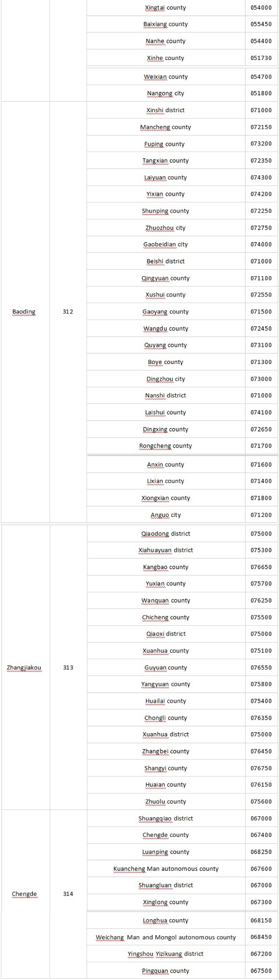Select Weichang Man and Mongol autonomous county
Viewport: 279px width, 980px height.
point(166,938)
